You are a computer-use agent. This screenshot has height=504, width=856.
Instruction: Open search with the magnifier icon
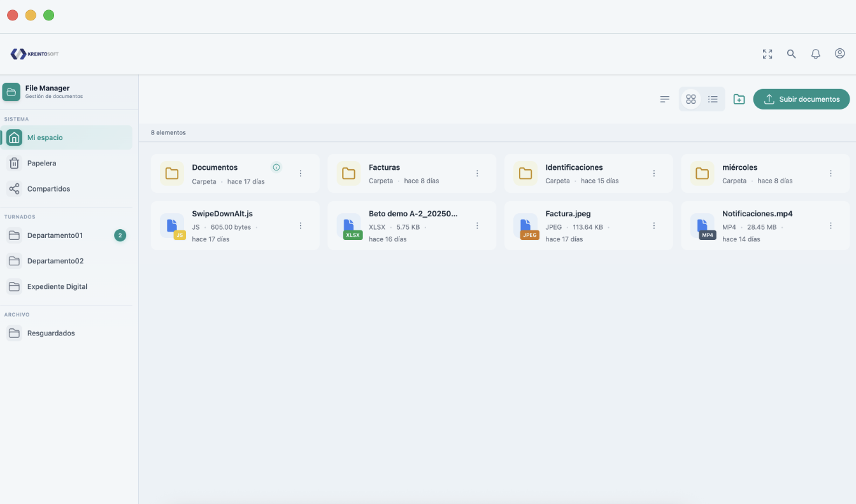point(791,54)
